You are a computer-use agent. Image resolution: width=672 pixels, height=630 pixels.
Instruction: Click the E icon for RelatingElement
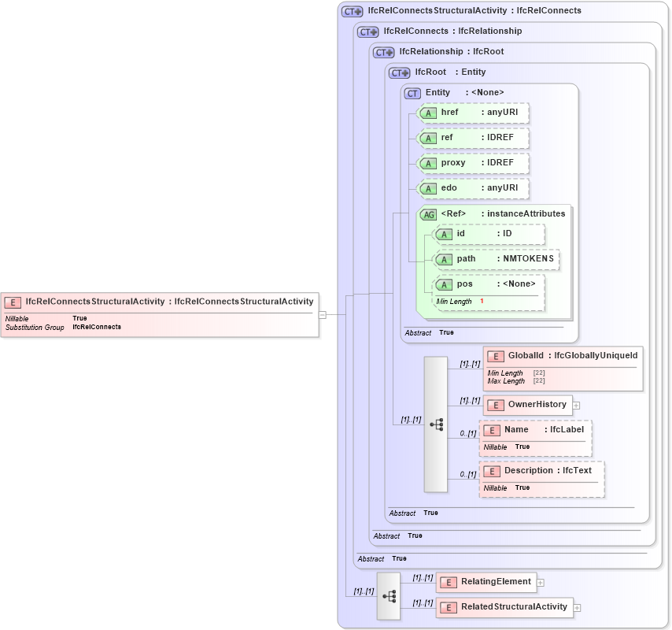pos(449,582)
